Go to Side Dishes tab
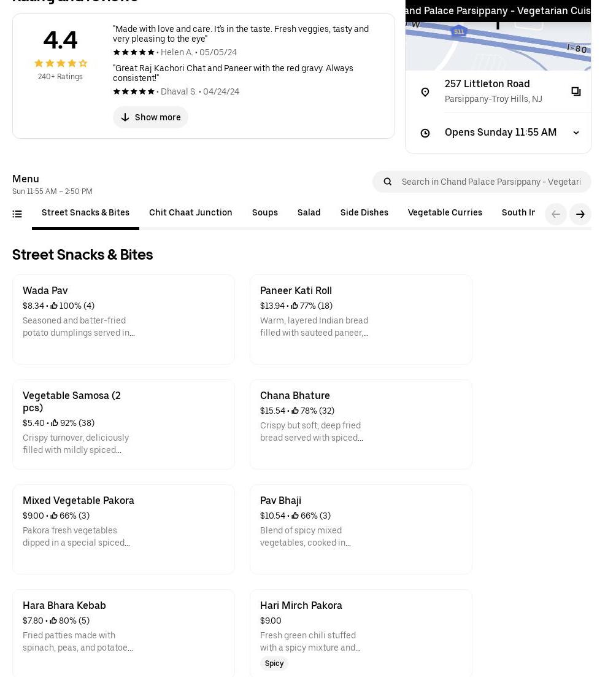Image resolution: width=616 pixels, height=677 pixels. click(x=364, y=212)
